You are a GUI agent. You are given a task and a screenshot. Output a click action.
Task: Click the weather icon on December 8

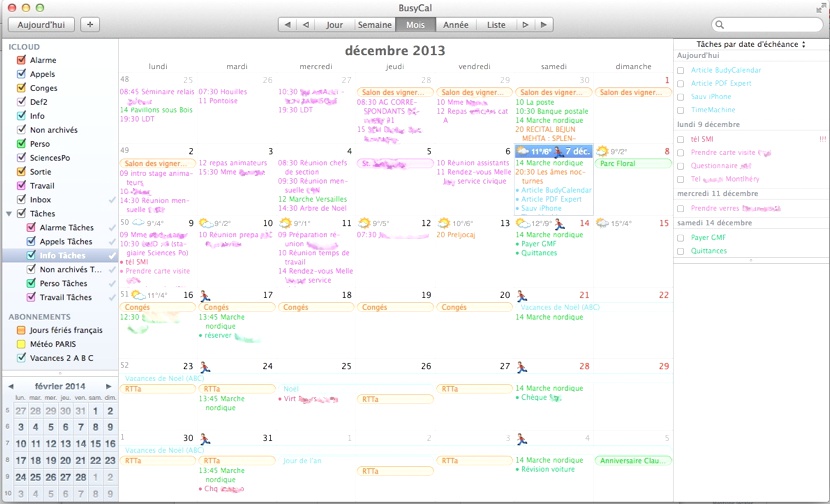point(603,152)
